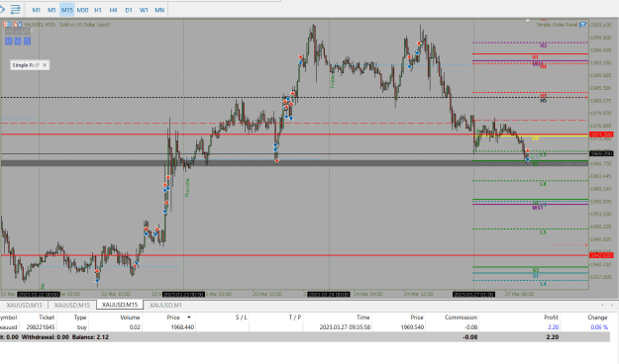Sort trades by S / L column header
This screenshot has height=364, width=619.
tap(242, 318)
